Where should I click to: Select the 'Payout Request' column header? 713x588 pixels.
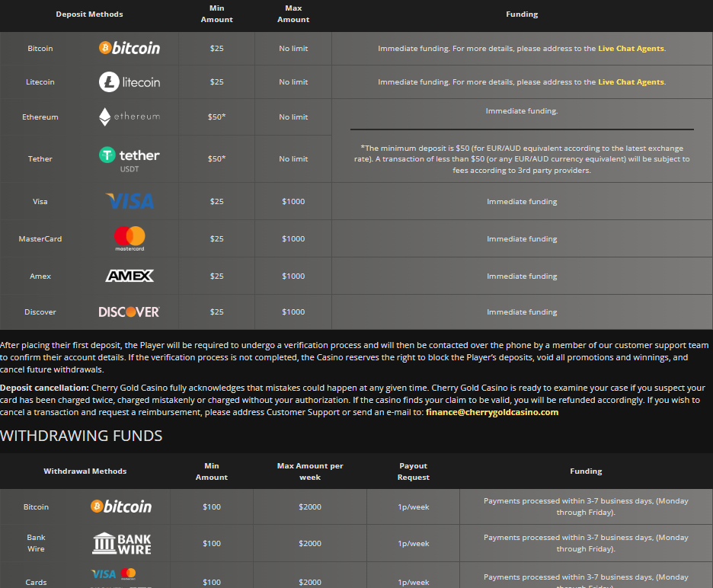click(414, 471)
